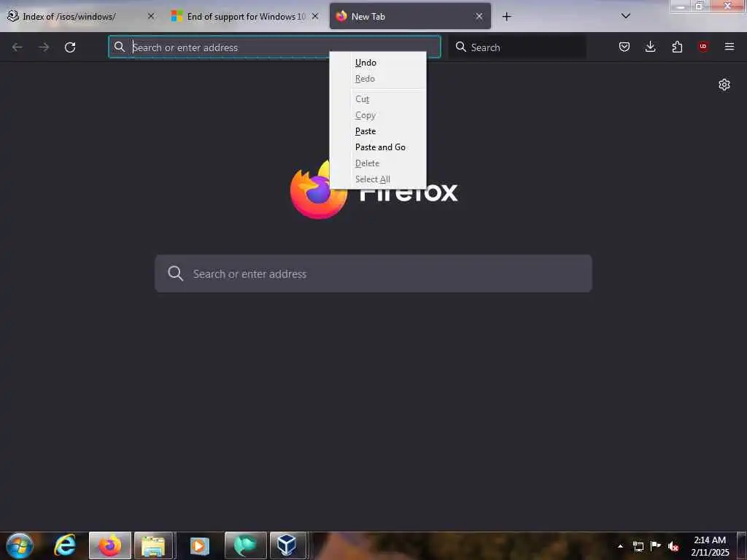The width and height of the screenshot is (747, 560).
Task: Restore down the Firefox window
Action: pos(700,6)
